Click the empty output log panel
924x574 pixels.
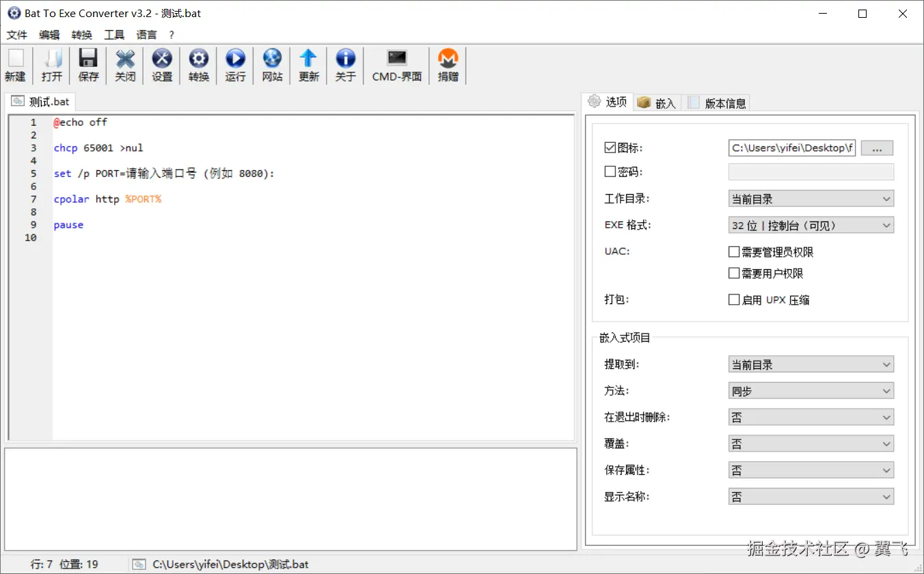290,499
